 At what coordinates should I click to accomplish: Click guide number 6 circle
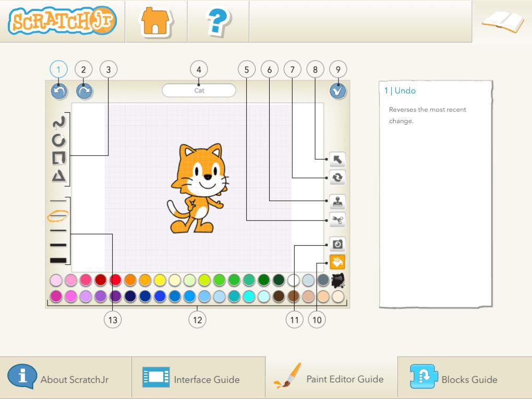tap(270, 69)
